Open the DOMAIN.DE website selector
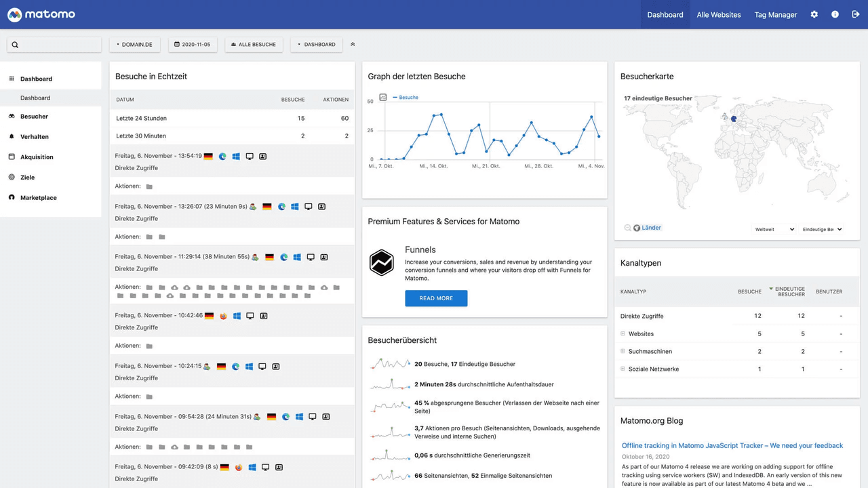Viewport: 868px width, 488px height. pyautogui.click(x=135, y=45)
